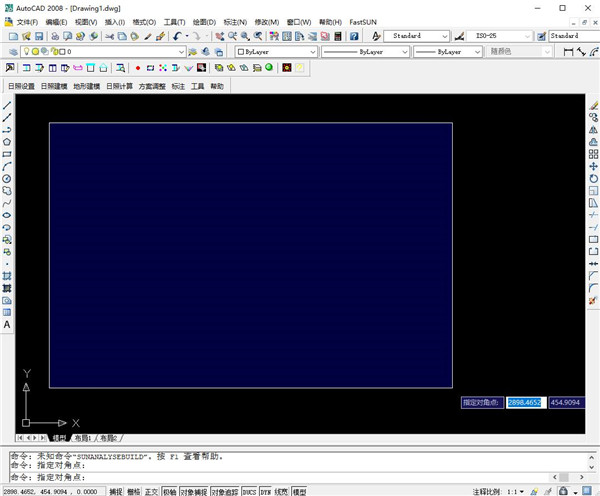Toggle DUCS in status bar
The height and width of the screenshot is (496, 600).
coord(249,491)
